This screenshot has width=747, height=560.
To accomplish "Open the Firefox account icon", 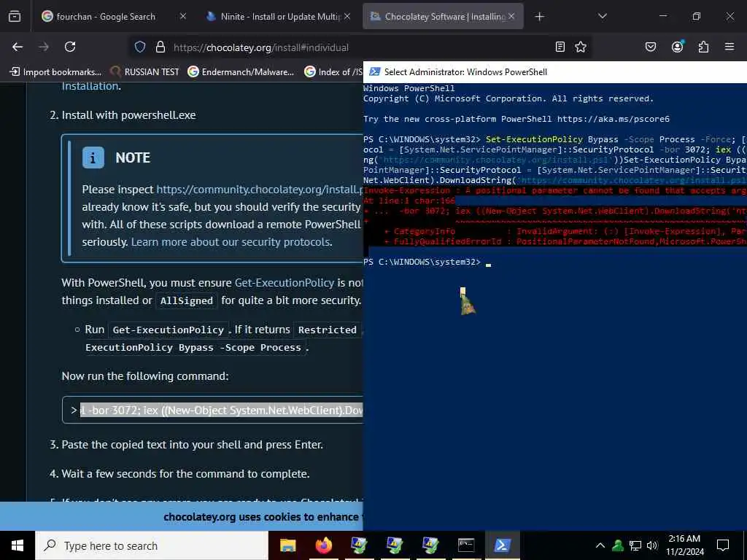I will tap(677, 47).
